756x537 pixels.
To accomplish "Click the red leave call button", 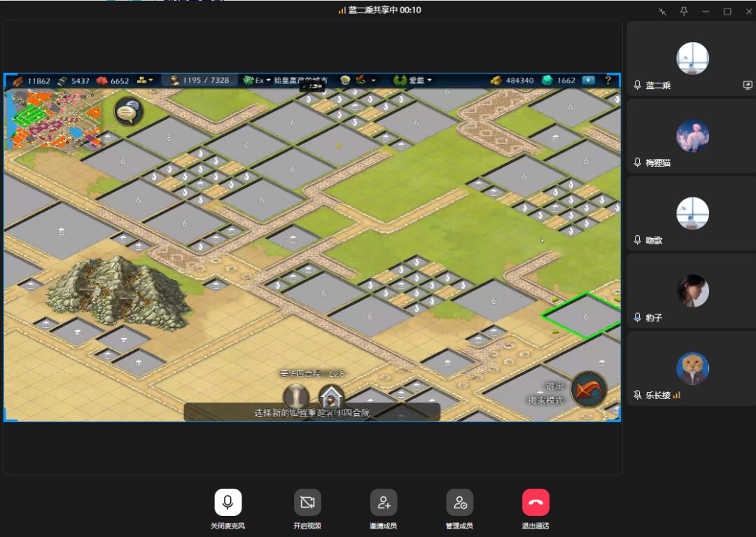I will pos(535,502).
